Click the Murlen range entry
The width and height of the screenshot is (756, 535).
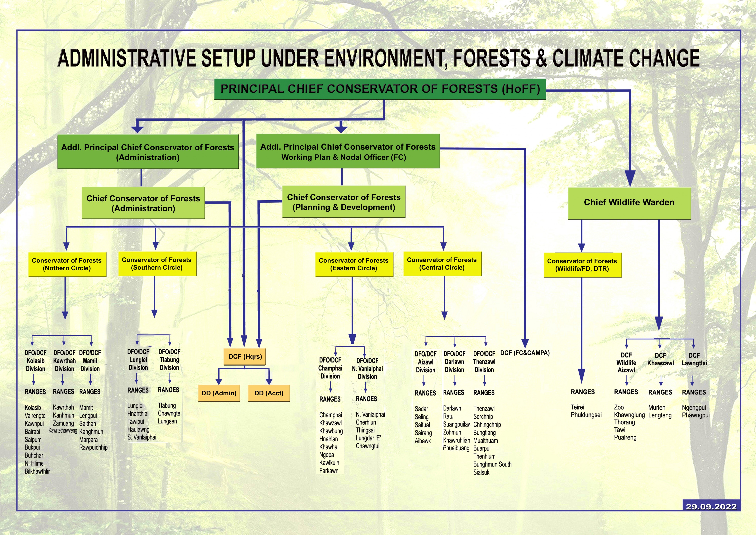(x=657, y=408)
